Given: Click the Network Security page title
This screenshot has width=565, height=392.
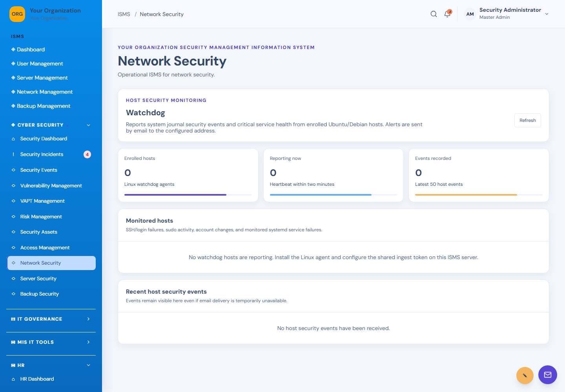Looking at the screenshot, I should click(x=172, y=61).
